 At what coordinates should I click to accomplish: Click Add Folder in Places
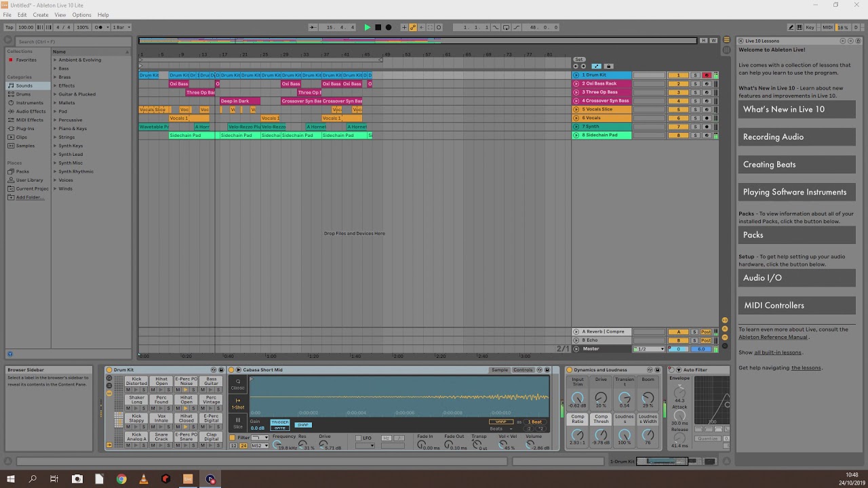(x=29, y=197)
